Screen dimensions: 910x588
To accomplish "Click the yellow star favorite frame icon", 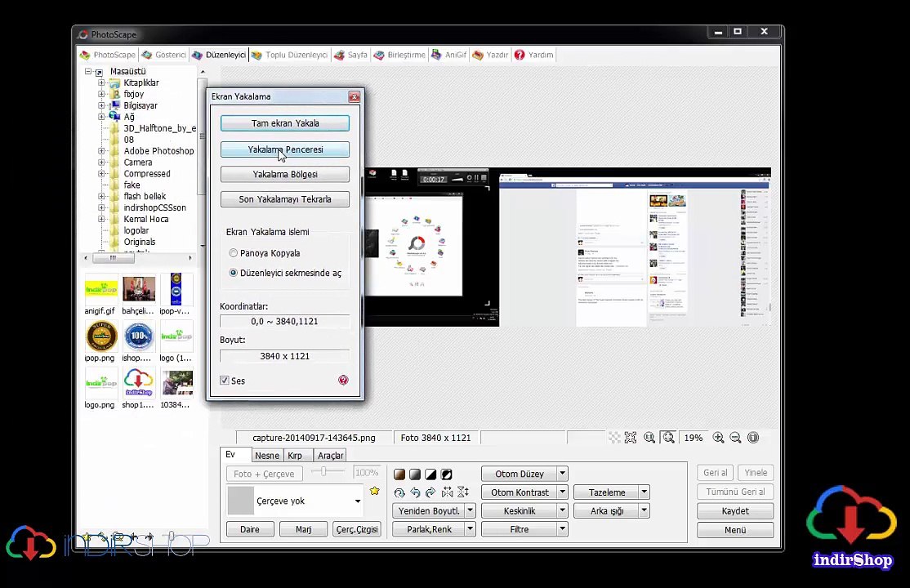I will click(x=374, y=491).
